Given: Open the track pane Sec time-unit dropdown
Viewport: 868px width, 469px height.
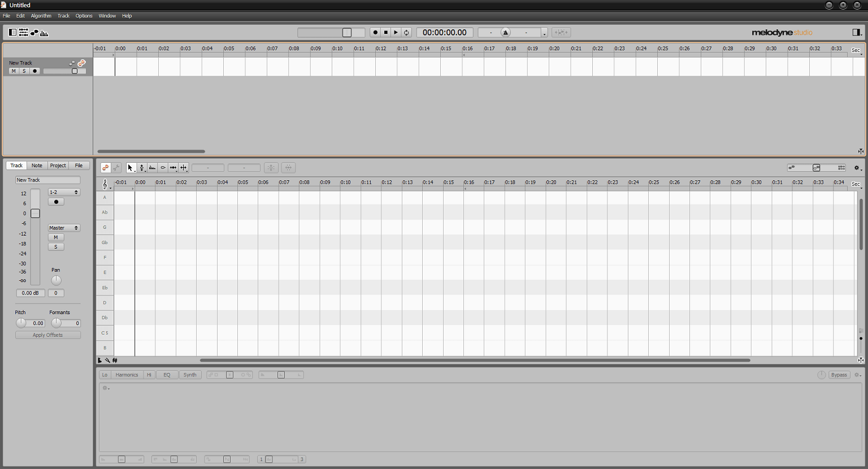Looking at the screenshot, I should 857,50.
